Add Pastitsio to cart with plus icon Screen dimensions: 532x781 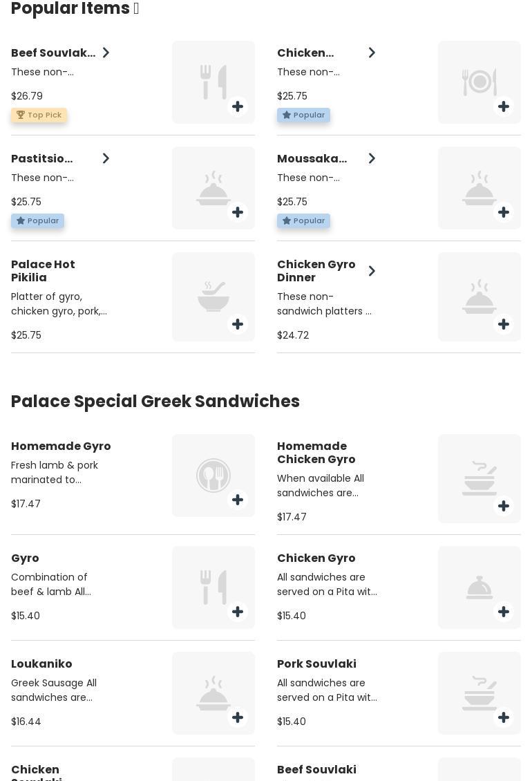(x=238, y=212)
